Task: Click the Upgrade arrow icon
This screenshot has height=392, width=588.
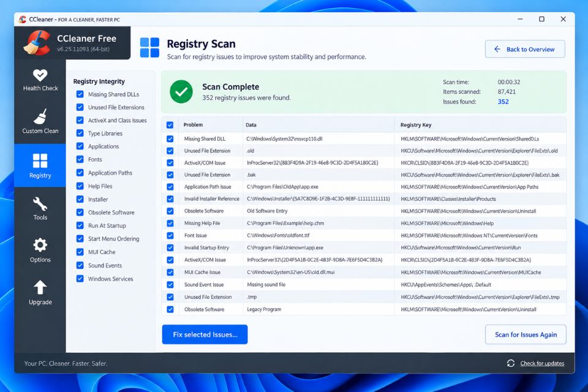Action: click(40, 288)
